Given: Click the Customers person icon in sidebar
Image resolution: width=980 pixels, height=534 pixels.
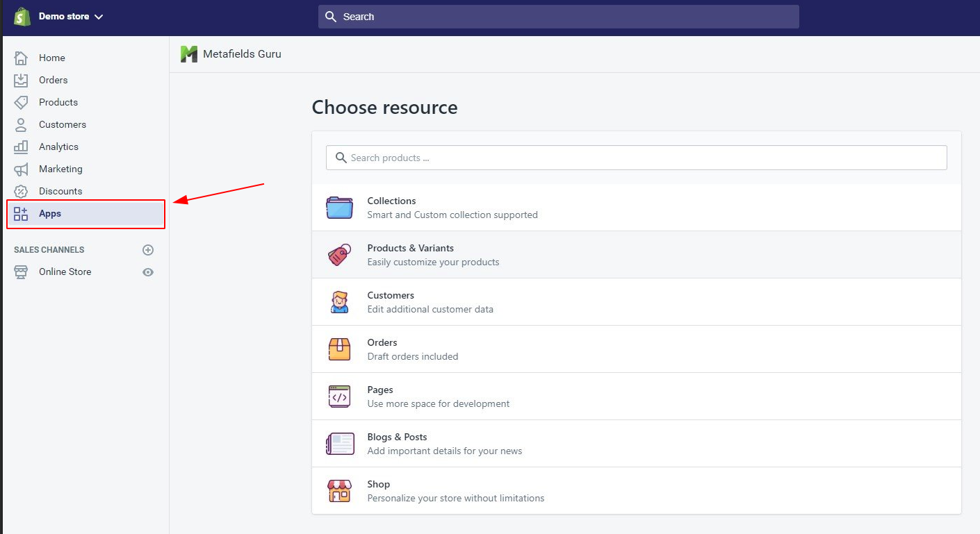Looking at the screenshot, I should 21,124.
